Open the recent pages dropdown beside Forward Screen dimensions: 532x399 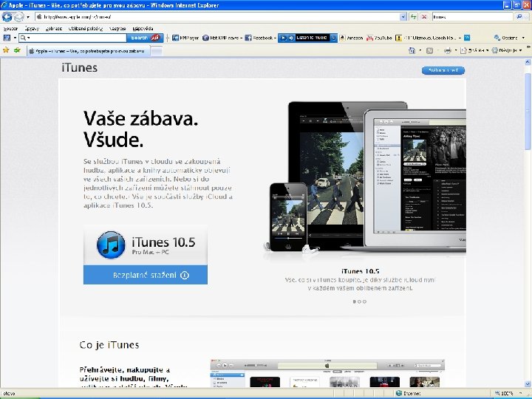tap(28, 16)
